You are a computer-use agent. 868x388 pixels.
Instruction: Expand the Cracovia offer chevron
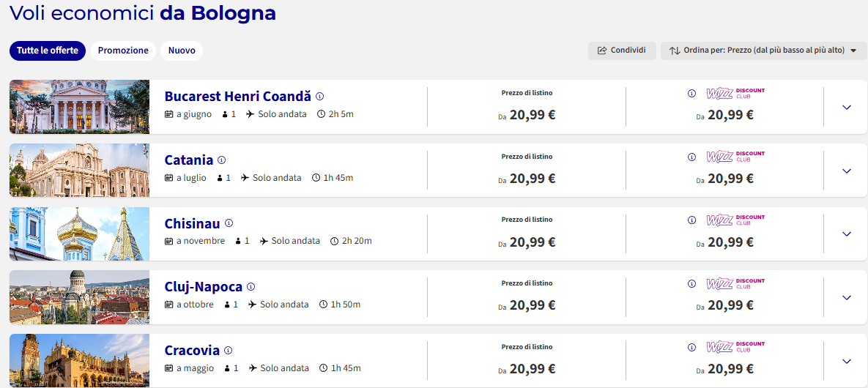pos(846,362)
